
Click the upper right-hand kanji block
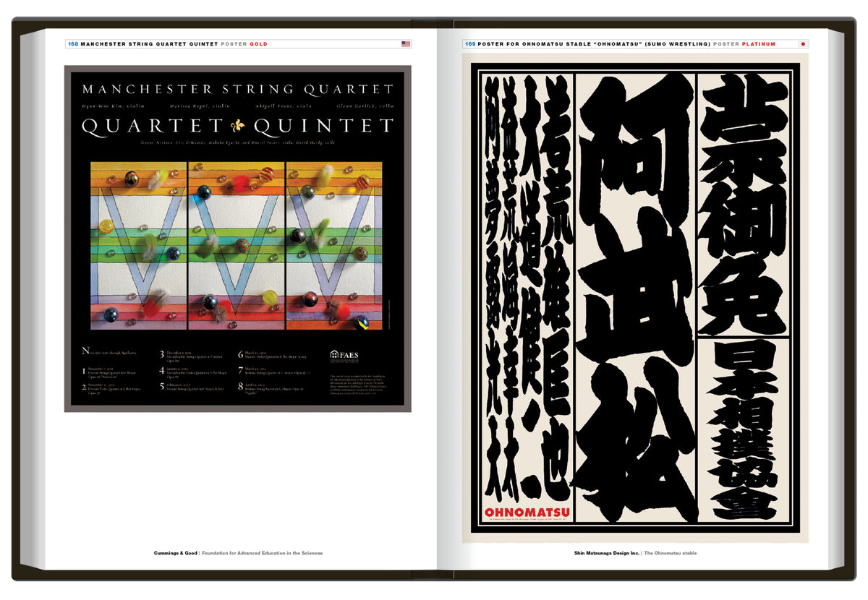(744, 205)
